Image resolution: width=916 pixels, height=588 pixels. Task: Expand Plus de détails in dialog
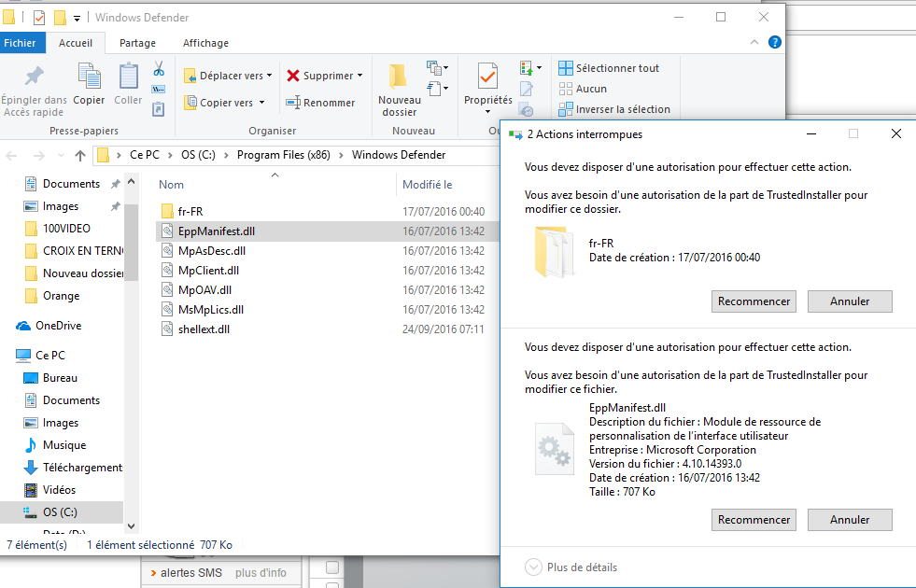pyautogui.click(x=571, y=567)
